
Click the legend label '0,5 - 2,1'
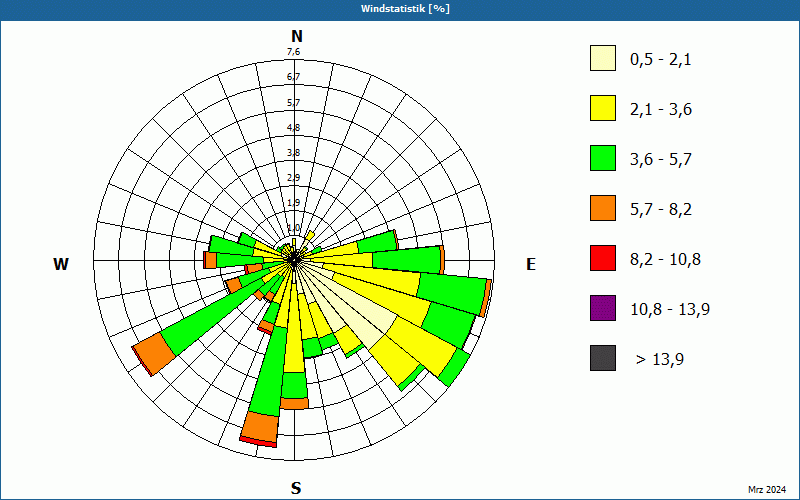(x=660, y=60)
